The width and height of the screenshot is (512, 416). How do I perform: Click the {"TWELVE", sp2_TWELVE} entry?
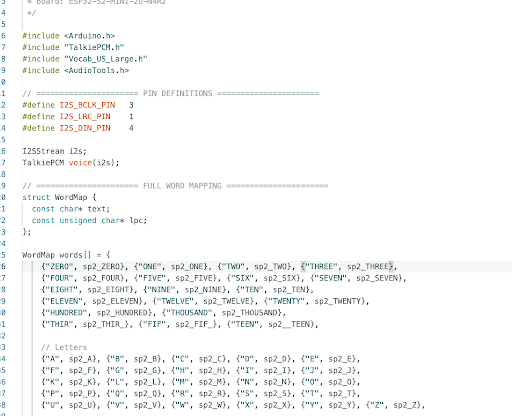tap(203, 301)
